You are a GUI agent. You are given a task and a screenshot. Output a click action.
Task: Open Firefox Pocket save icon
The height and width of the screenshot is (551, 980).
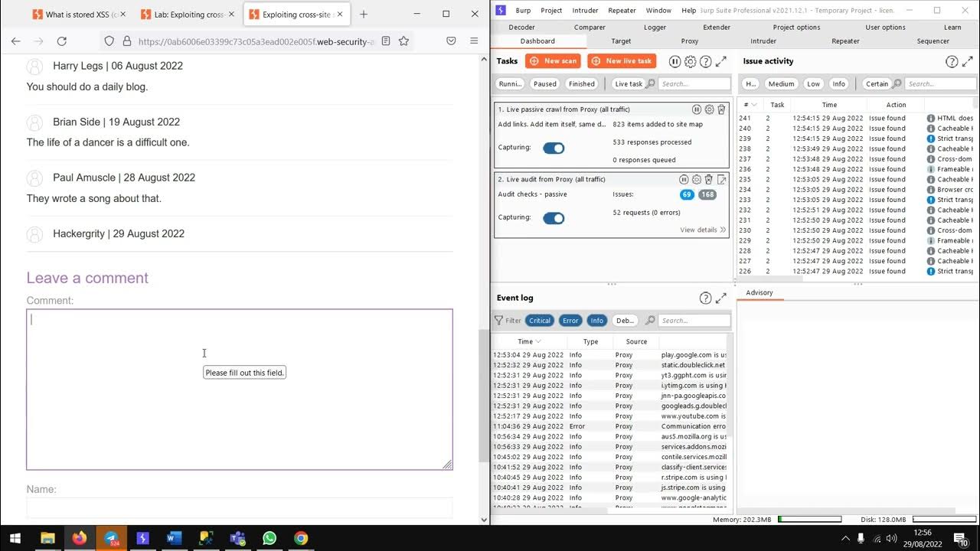pos(451,41)
